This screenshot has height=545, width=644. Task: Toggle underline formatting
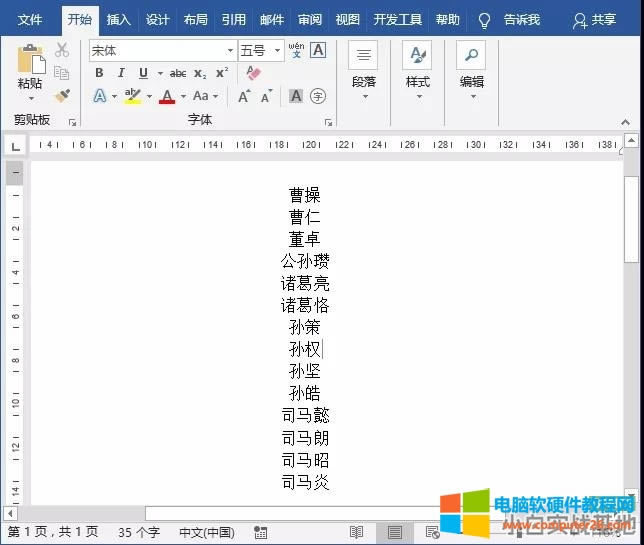[143, 73]
